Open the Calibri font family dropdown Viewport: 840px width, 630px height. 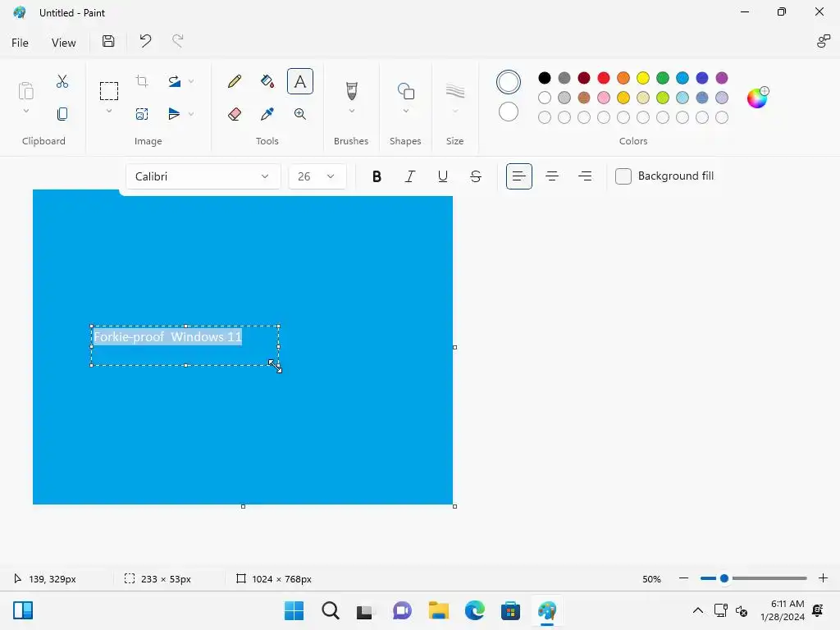click(203, 176)
